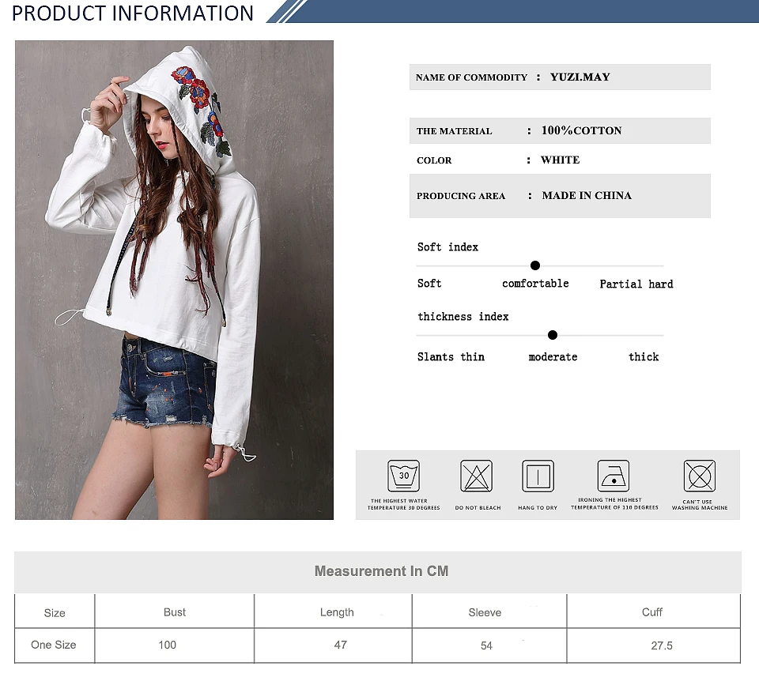Click the 30 degree wash temperature icon
Screen dimensions: 759x700
pos(403,476)
